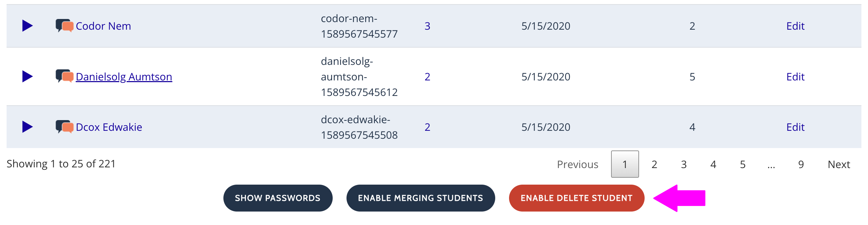Edit the Danielsolg Aumtson record
The height and width of the screenshot is (225, 868).
click(795, 77)
